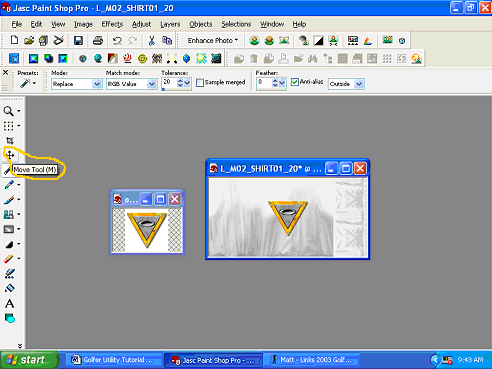Click the Save floppy disk icon
The width and height of the screenshot is (492, 369).
78,41
